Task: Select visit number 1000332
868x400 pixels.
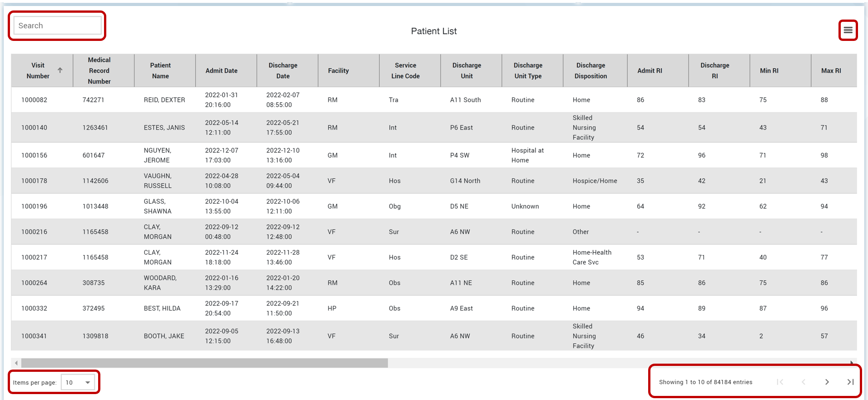Action: [34, 308]
